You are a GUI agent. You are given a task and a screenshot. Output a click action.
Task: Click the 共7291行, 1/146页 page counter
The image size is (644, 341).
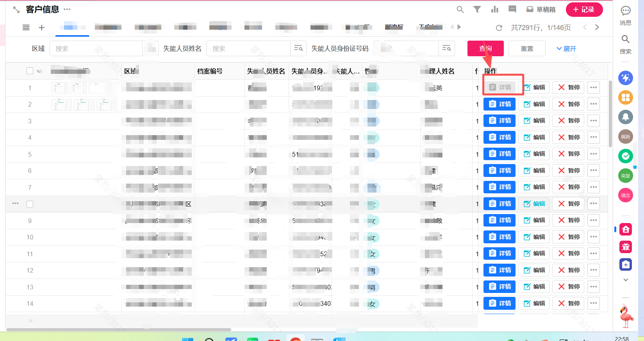(x=541, y=28)
